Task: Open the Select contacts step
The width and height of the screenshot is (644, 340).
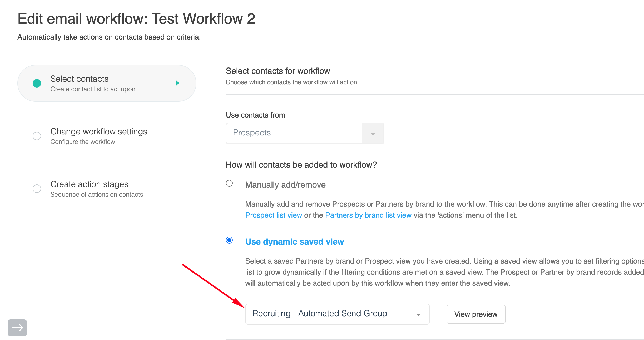Action: (x=80, y=79)
